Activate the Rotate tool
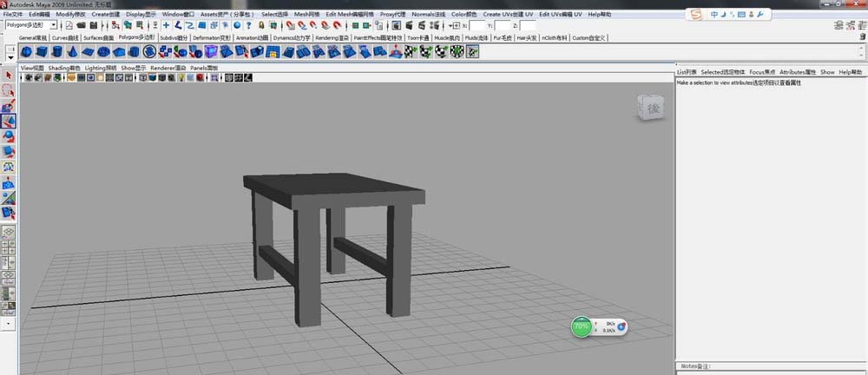 coord(9,135)
